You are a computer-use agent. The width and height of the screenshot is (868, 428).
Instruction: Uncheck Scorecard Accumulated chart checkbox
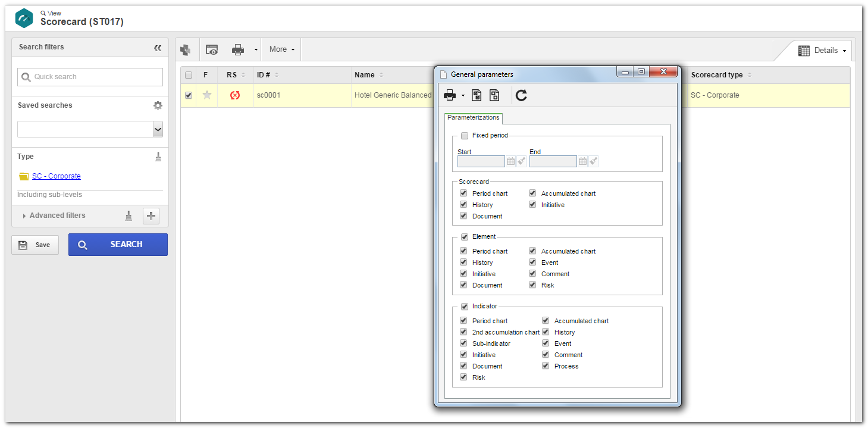coord(532,193)
